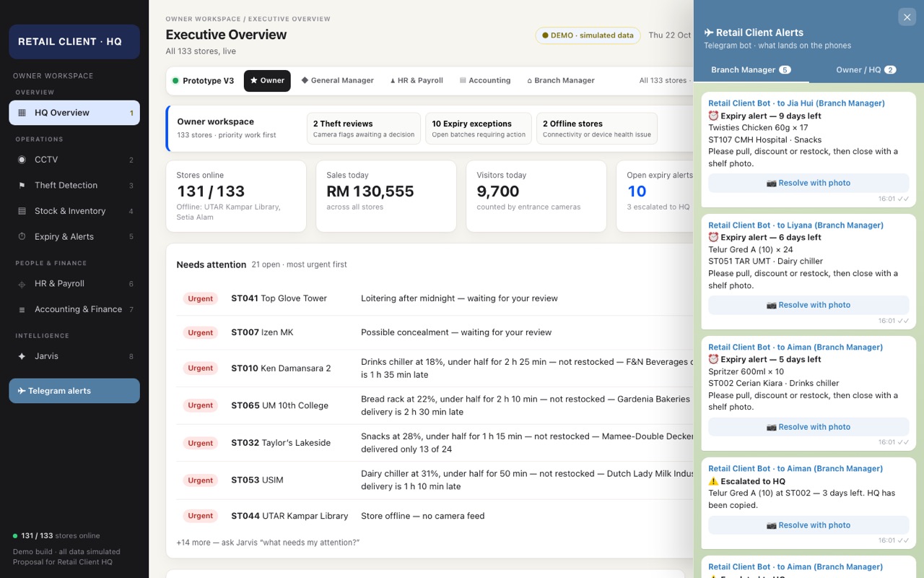The image size is (924, 578).
Task: Select ST065 UM 10th College row
Action: pyautogui.click(x=435, y=406)
